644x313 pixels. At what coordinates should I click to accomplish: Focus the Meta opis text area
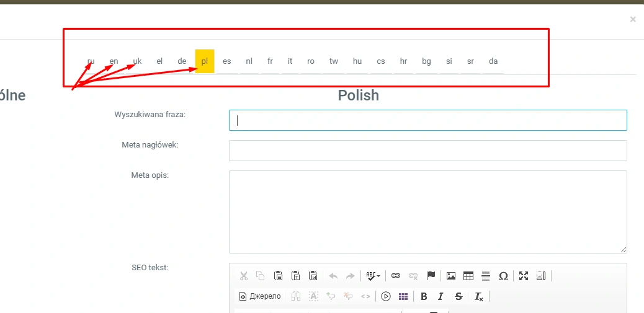(x=427, y=211)
